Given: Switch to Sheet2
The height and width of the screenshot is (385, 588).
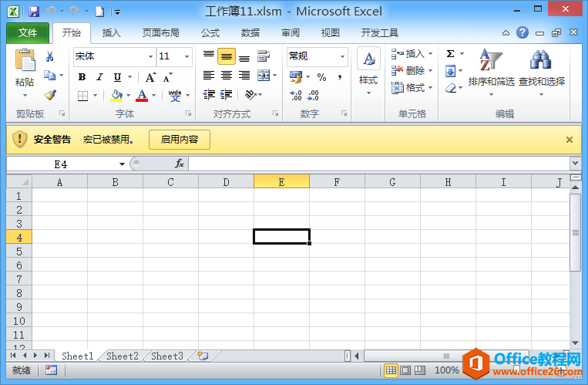Looking at the screenshot, I should coord(123,356).
